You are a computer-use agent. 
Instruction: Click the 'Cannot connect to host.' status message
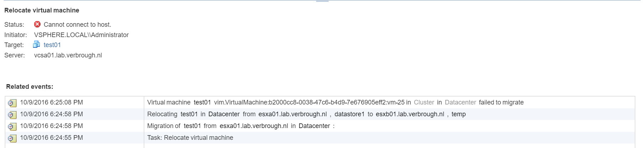[x=77, y=25]
